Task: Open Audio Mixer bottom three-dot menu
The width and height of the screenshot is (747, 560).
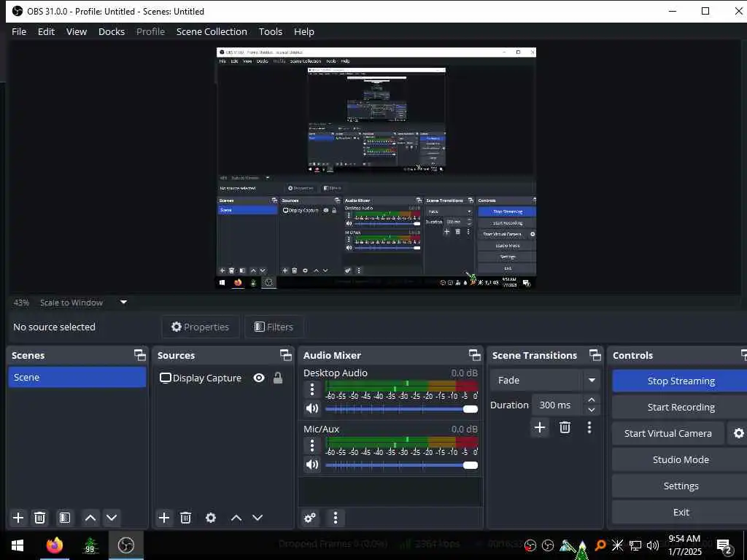Action: pyautogui.click(x=336, y=518)
